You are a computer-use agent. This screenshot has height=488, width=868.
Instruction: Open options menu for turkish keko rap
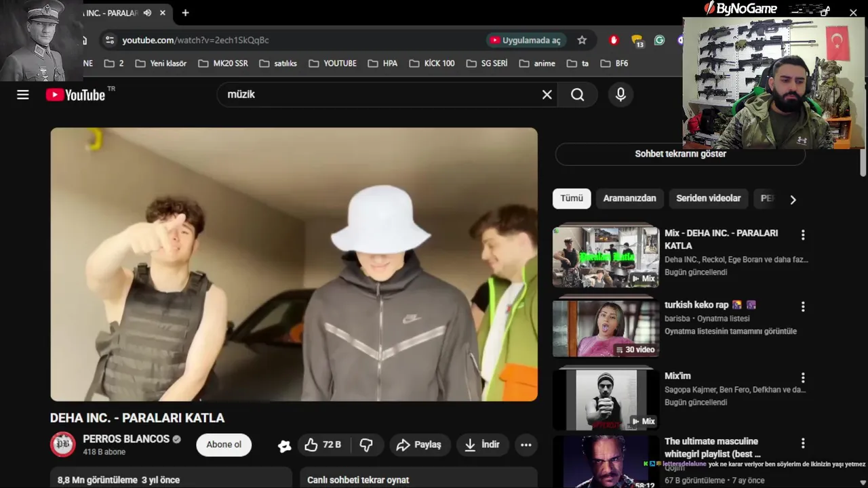tap(803, 306)
